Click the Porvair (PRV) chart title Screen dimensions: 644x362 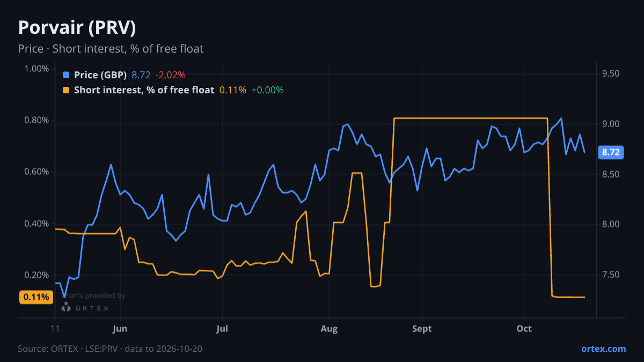pyautogui.click(x=77, y=27)
